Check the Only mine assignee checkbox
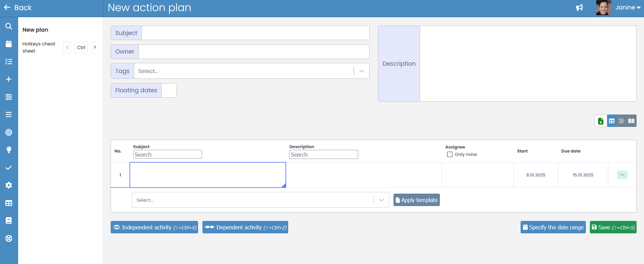644x264 pixels. tap(450, 155)
